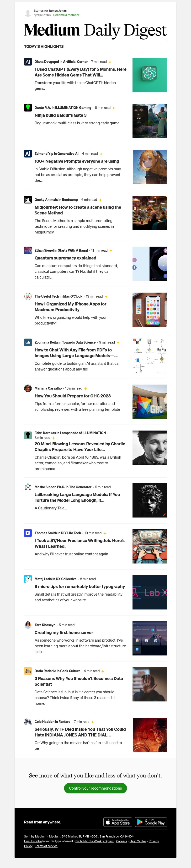This screenshot has height=868, width=191.
Task: Click the Fanfare publication icon
Action: (x=28, y=722)
